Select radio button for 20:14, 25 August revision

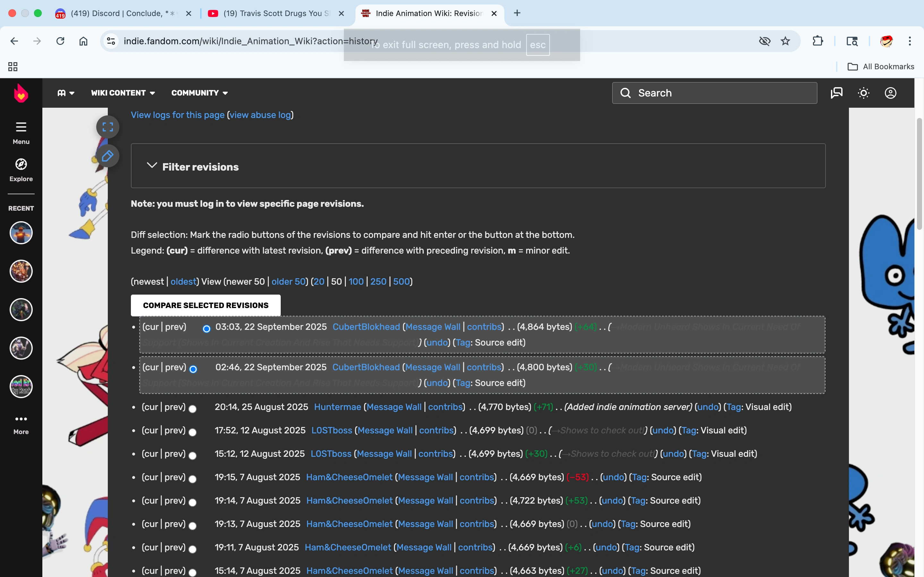point(193,409)
